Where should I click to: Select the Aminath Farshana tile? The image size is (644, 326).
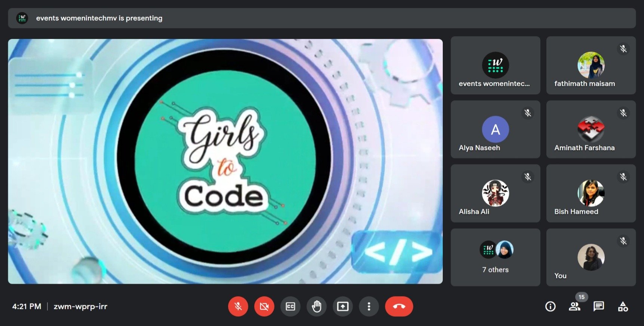click(591, 130)
